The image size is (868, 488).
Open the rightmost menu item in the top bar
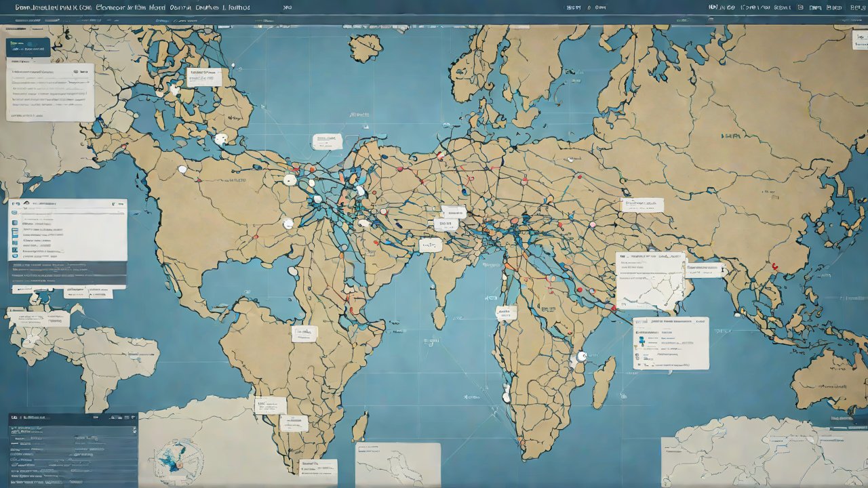855,7
